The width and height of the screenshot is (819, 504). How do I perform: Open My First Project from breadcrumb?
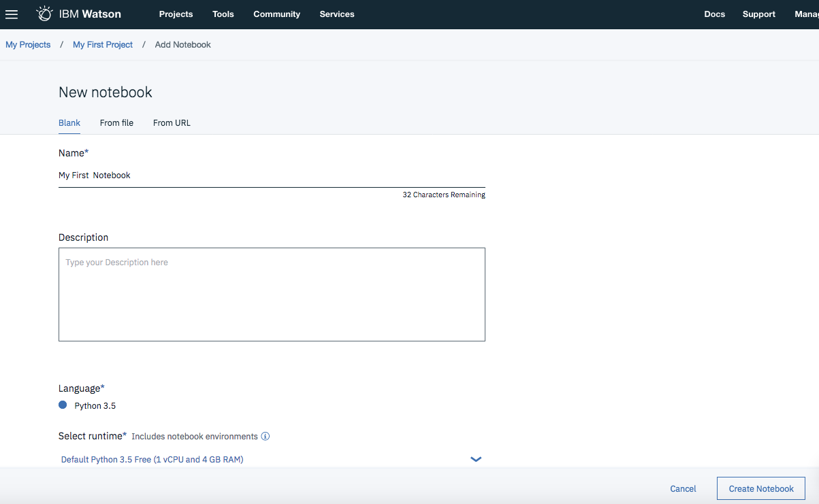[102, 44]
